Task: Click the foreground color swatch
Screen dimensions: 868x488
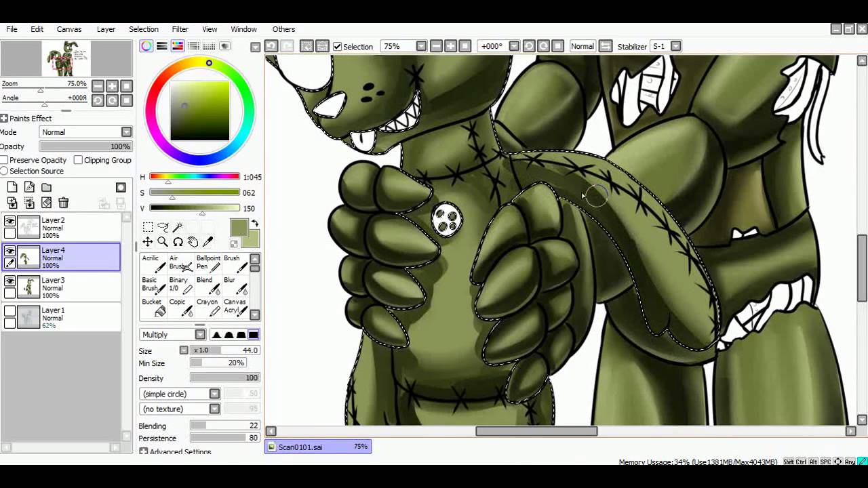Action: click(239, 228)
